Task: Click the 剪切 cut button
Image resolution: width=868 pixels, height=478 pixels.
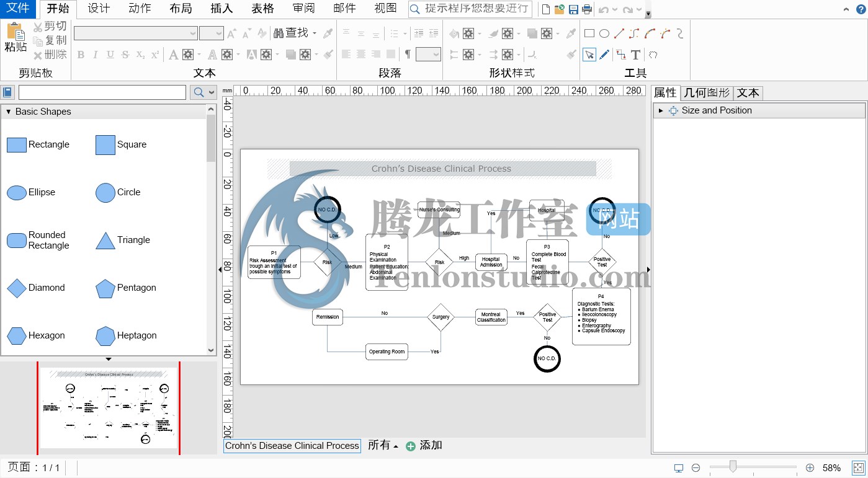Action: tap(50, 26)
